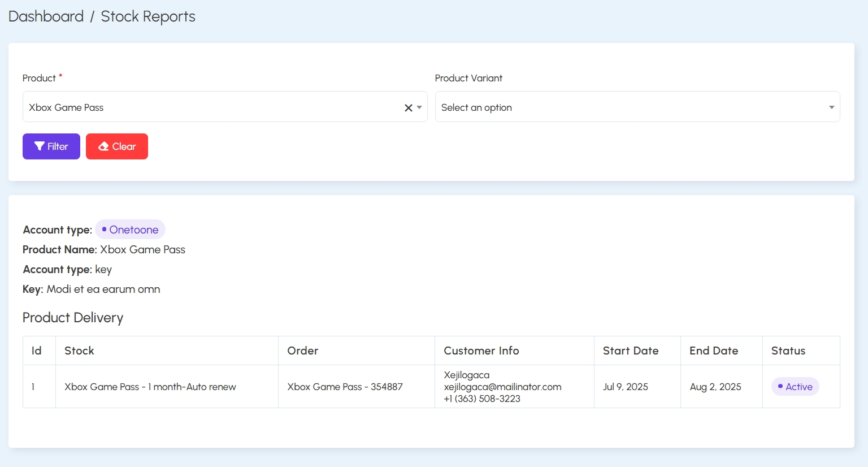The width and height of the screenshot is (868, 467).
Task: Click the Order column header
Action: click(303, 351)
